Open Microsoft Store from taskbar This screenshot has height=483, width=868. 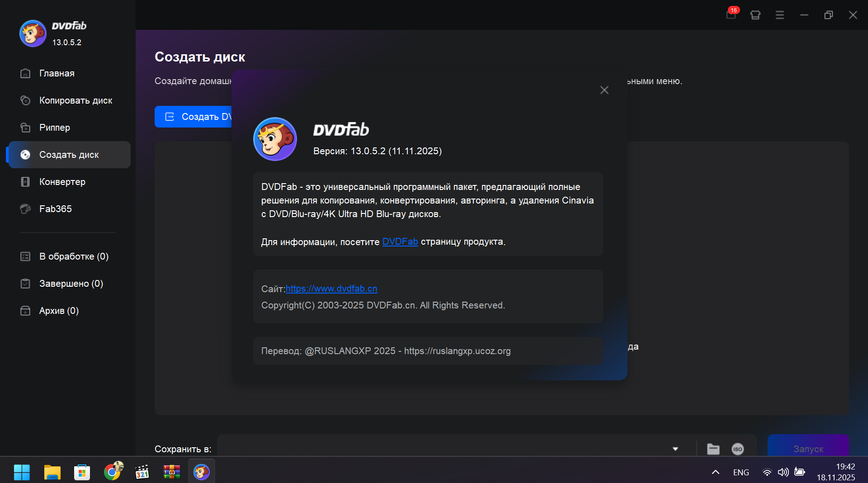pyautogui.click(x=82, y=472)
